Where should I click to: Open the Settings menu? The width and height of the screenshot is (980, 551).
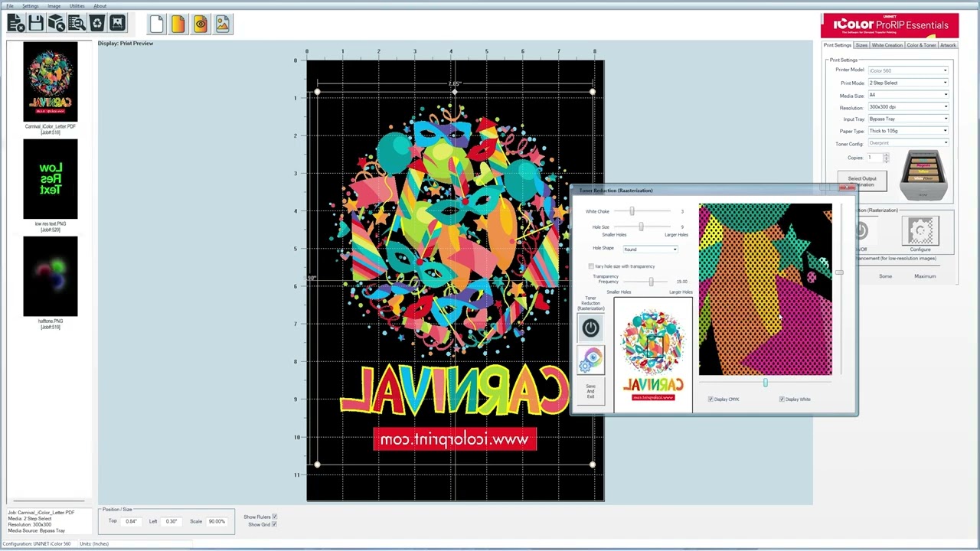(x=30, y=6)
